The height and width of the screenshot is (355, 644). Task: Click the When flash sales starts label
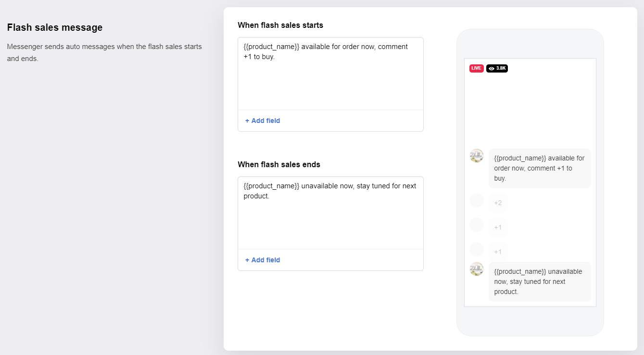pos(280,25)
